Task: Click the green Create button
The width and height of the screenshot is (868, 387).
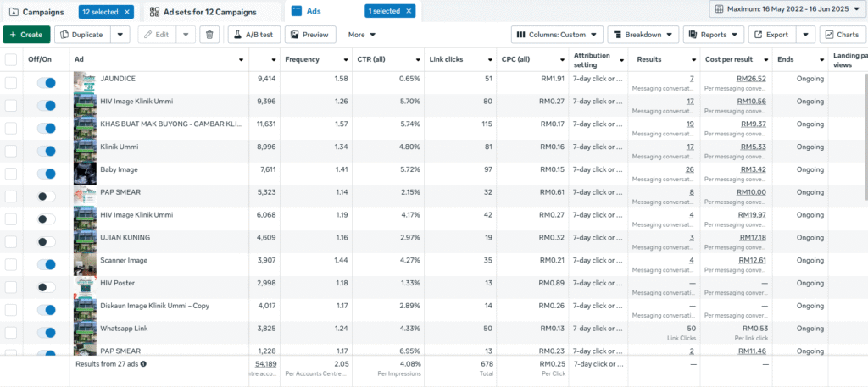Action: click(25, 35)
